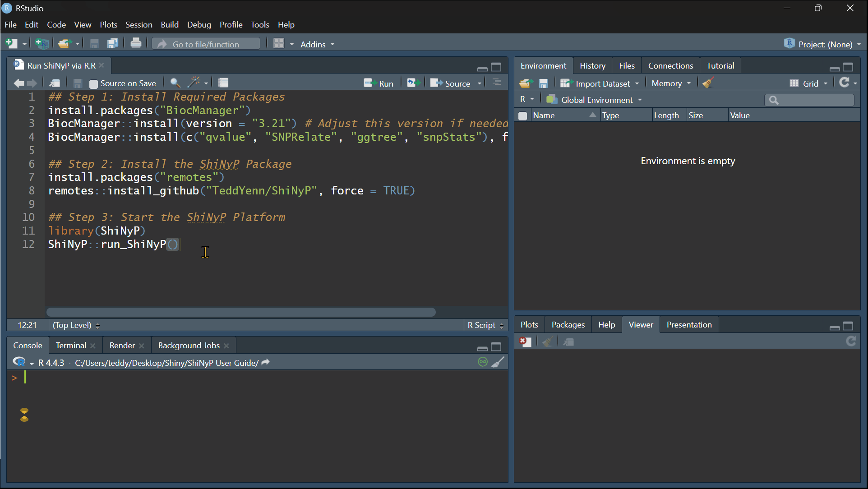Expand the Open recent files dropdown arrow
The width and height of the screenshot is (868, 489).
78,44
